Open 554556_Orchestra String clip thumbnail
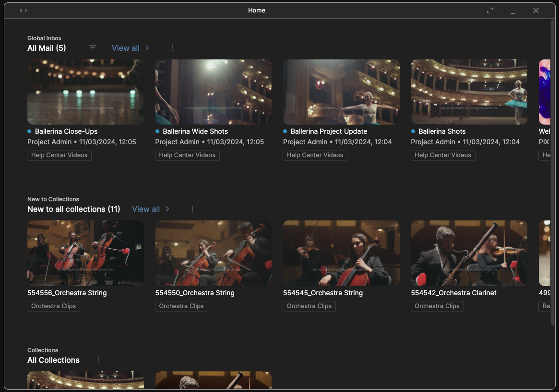Viewport: 559px width, 392px height. click(x=85, y=253)
